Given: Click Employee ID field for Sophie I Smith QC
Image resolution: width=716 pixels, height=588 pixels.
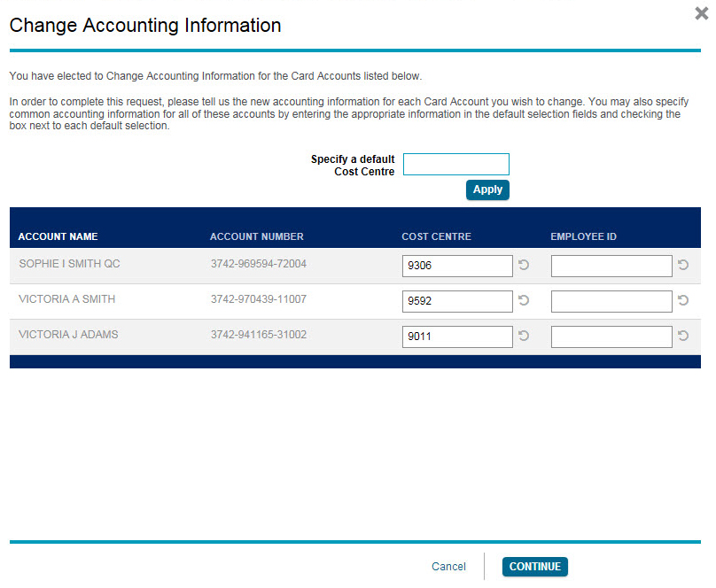Looking at the screenshot, I should click(x=611, y=266).
